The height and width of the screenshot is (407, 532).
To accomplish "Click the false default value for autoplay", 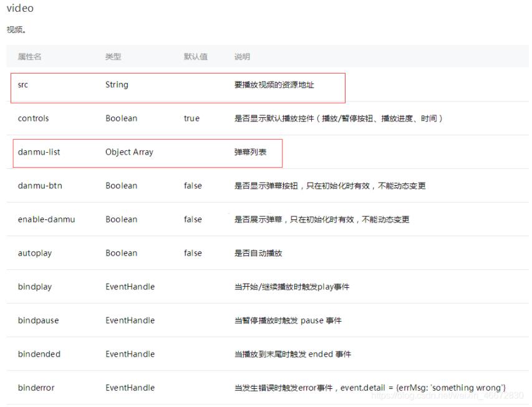I will [x=193, y=253].
